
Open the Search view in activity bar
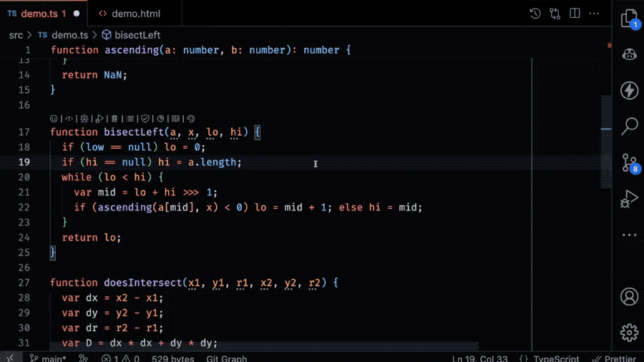pyautogui.click(x=629, y=126)
